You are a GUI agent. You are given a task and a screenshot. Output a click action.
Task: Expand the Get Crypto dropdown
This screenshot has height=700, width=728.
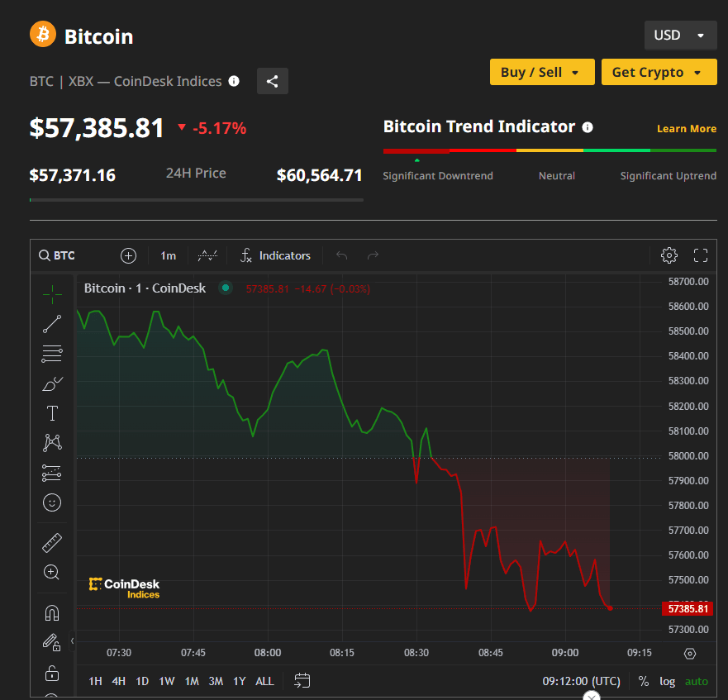(659, 72)
